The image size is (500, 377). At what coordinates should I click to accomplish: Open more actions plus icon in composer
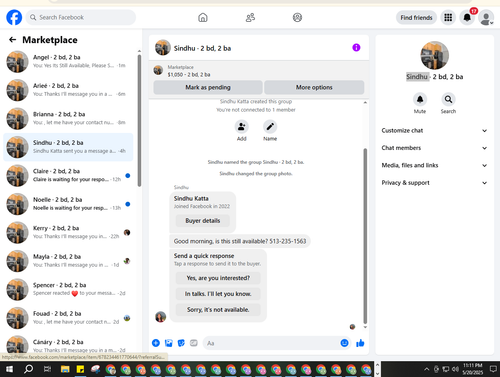pos(156,343)
